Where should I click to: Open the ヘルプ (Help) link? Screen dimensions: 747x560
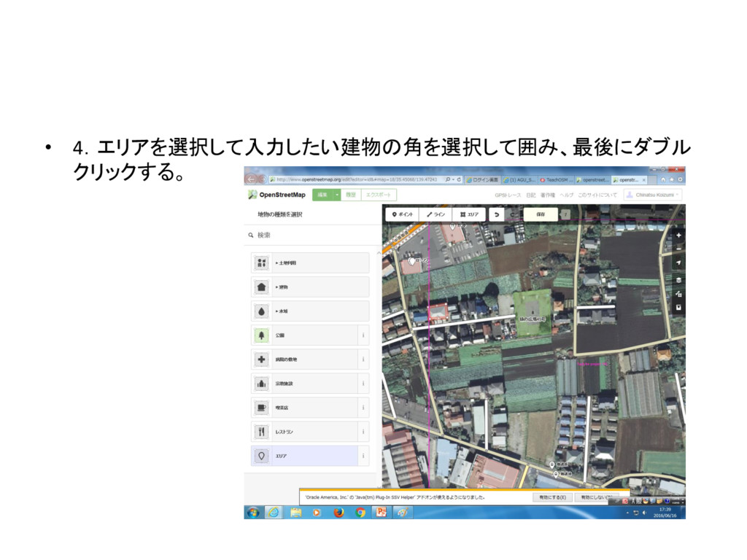point(567,195)
